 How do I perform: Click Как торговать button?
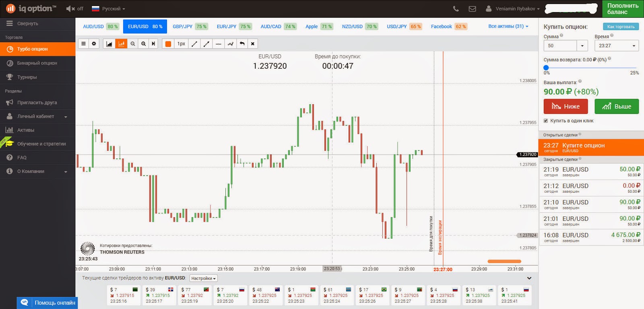click(x=621, y=27)
